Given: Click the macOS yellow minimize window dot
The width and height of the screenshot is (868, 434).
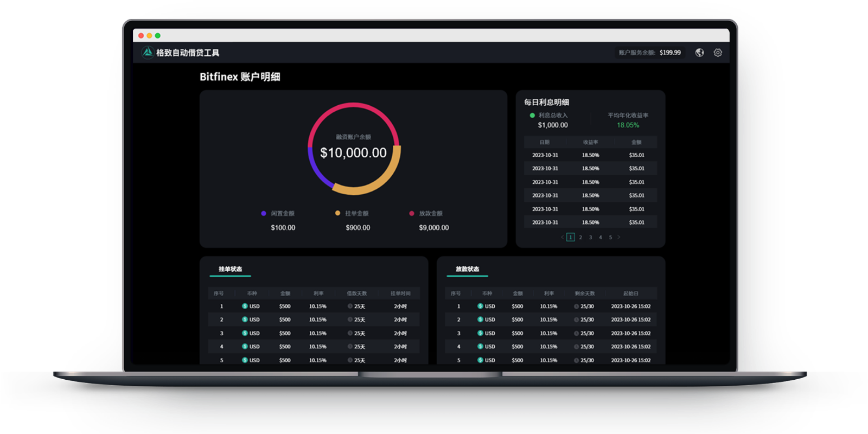Looking at the screenshot, I should (x=149, y=36).
